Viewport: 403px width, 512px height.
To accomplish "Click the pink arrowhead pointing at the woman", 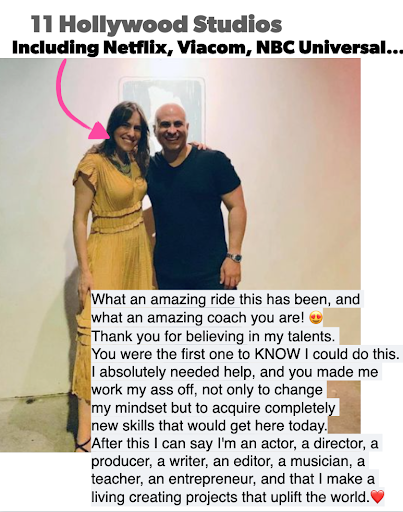I will pos(99,130).
